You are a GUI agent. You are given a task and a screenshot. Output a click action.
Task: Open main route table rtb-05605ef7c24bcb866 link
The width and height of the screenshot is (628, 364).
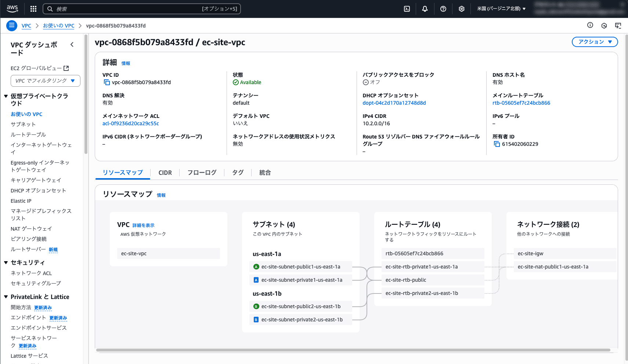point(521,103)
